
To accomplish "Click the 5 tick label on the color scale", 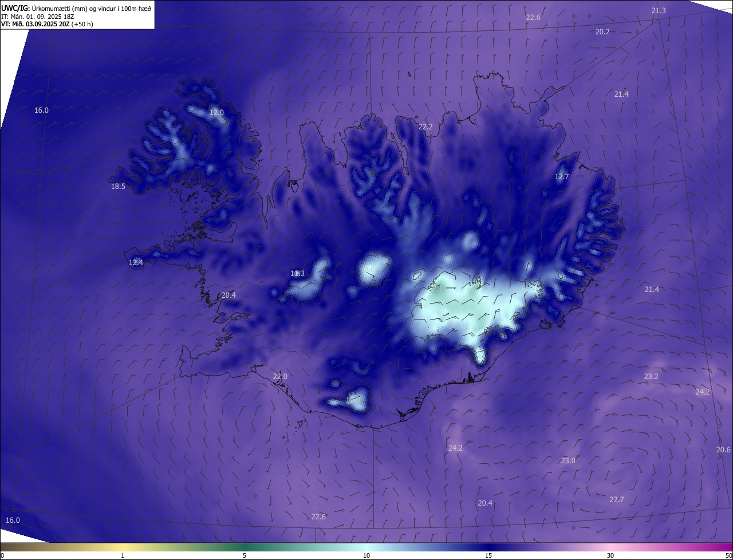I will (245, 555).
